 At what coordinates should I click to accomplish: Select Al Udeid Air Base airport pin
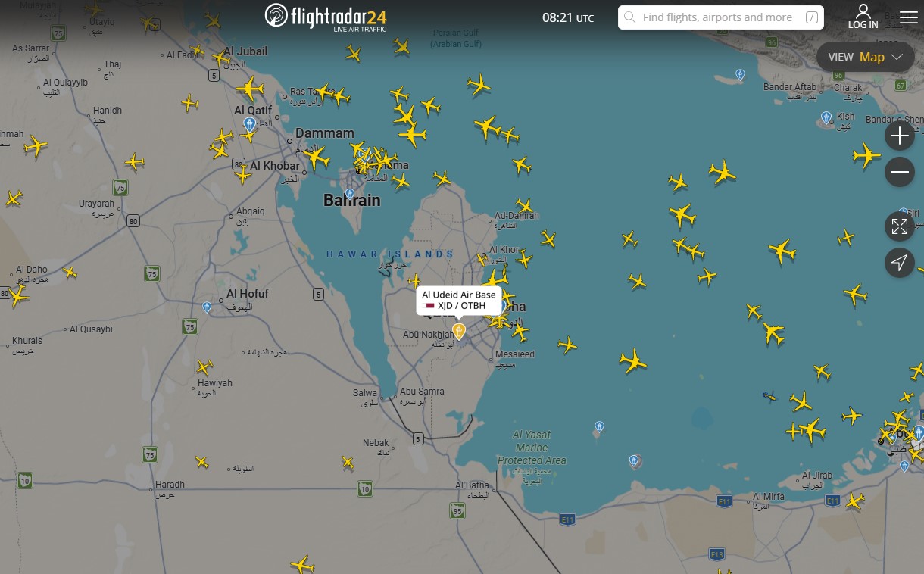(x=459, y=332)
